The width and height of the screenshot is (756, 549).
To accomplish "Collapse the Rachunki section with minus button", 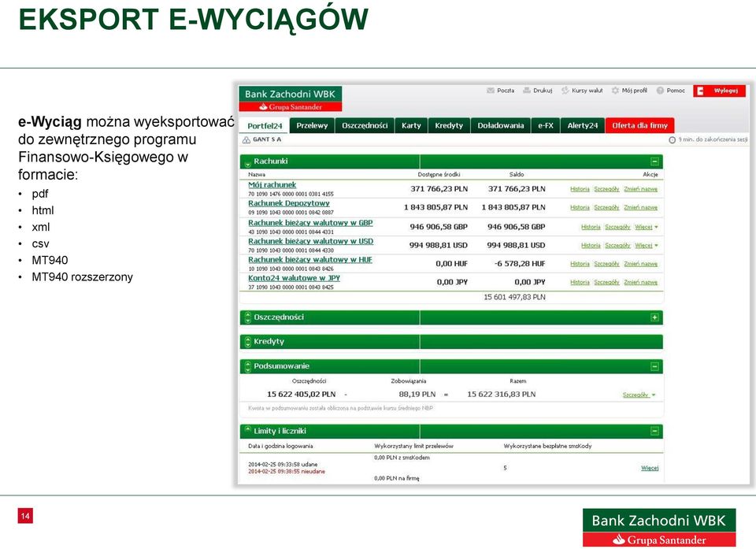I will [654, 161].
